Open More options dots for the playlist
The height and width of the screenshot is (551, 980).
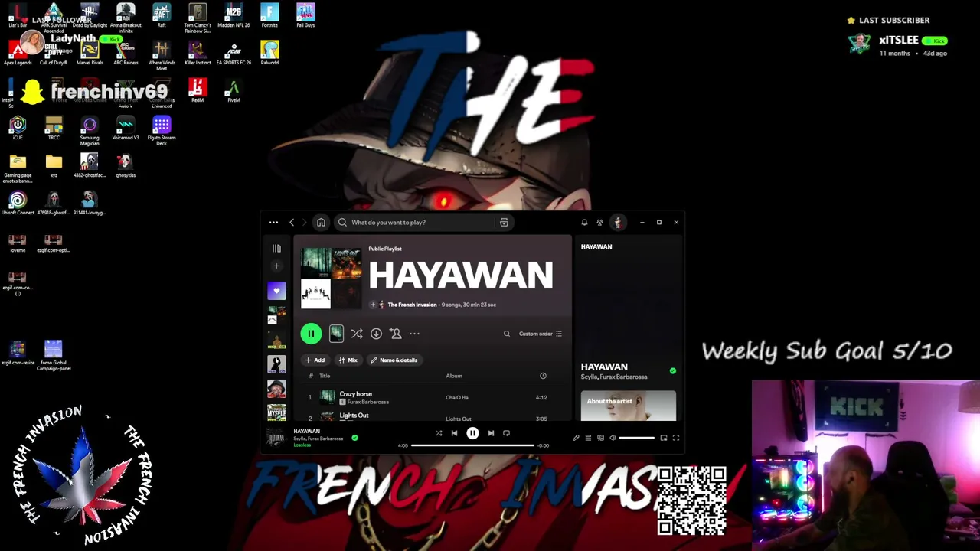[x=414, y=334]
